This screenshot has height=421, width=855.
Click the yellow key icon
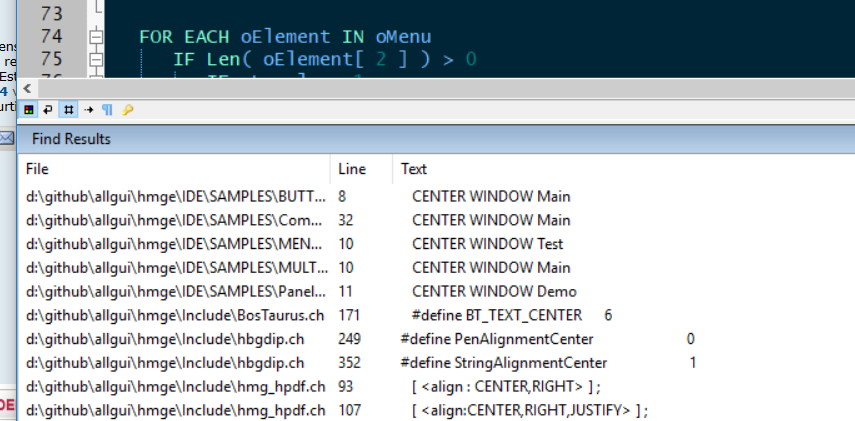(x=128, y=108)
